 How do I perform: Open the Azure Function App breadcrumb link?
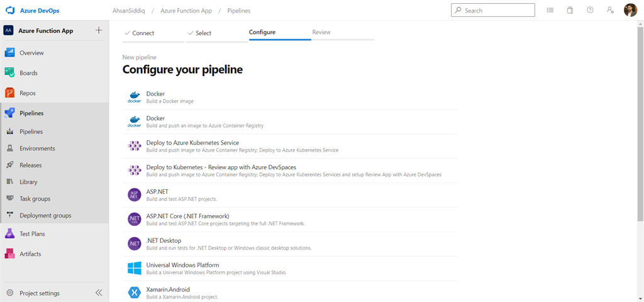[x=186, y=11]
